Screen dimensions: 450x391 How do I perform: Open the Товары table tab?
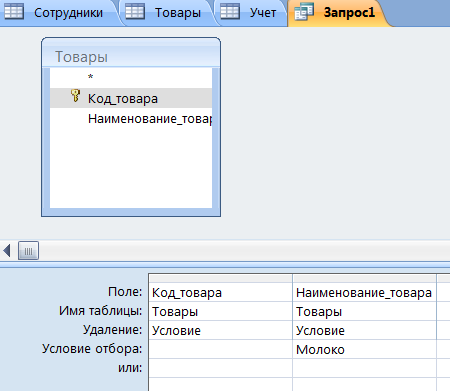coord(168,13)
